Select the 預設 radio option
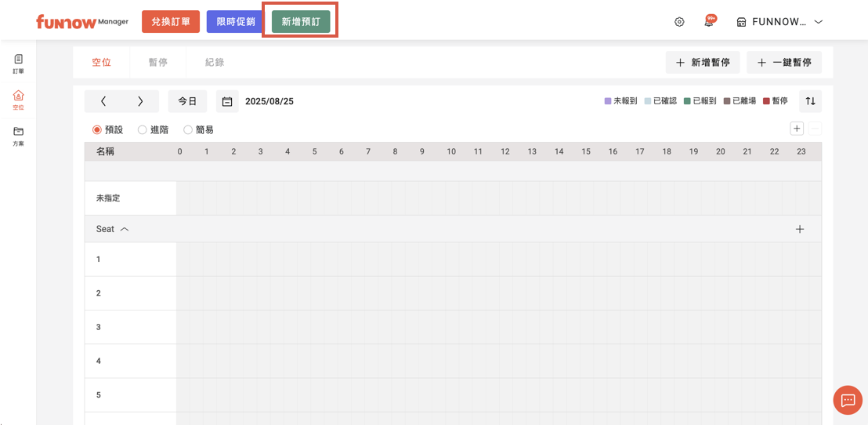 (x=98, y=129)
